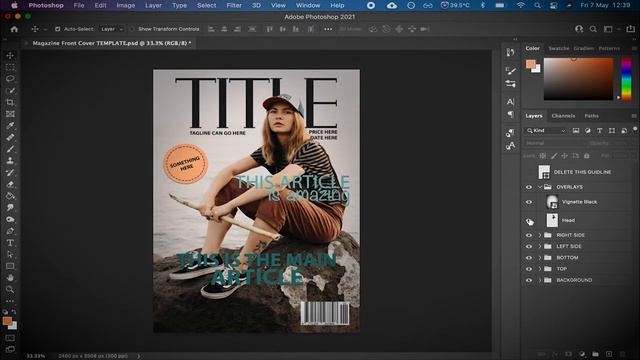Expand the TOP group
Screen dimensions: 640x360
point(540,269)
